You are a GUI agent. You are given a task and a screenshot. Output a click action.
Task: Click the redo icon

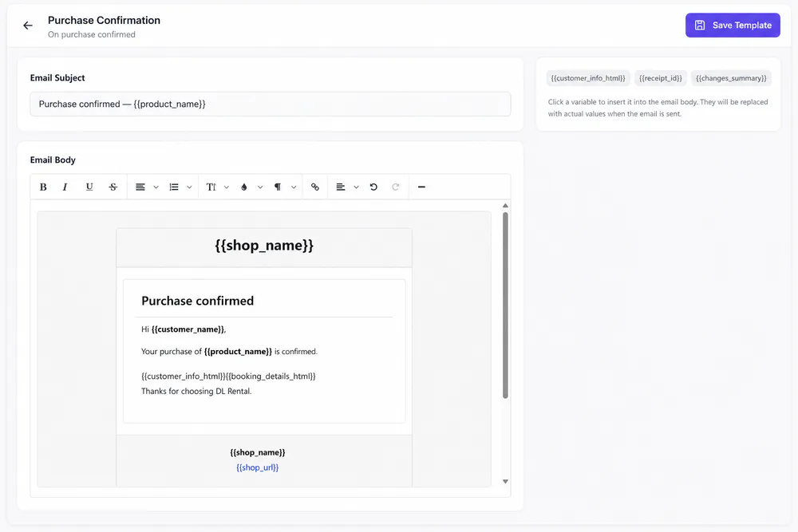point(396,187)
